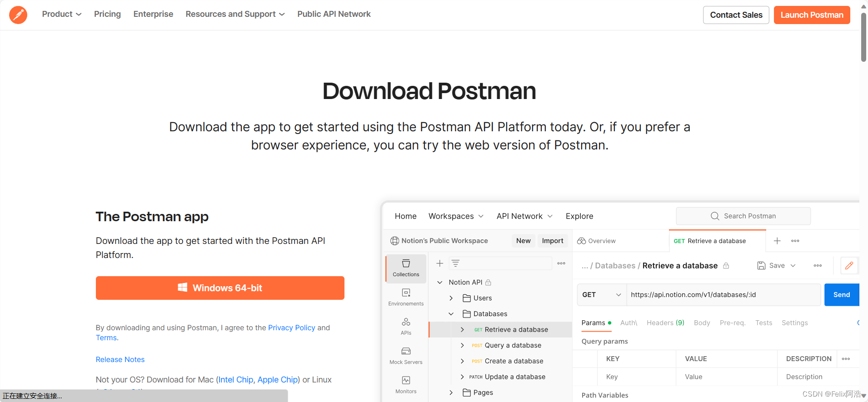Expand the Workspaces dropdown
Screen dimensions: 868x402
(456, 216)
